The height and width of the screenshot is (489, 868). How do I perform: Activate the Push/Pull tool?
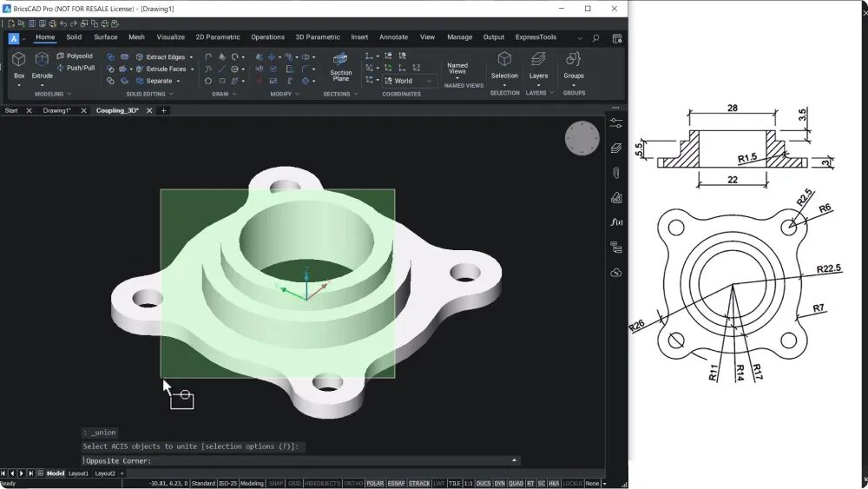(76, 68)
